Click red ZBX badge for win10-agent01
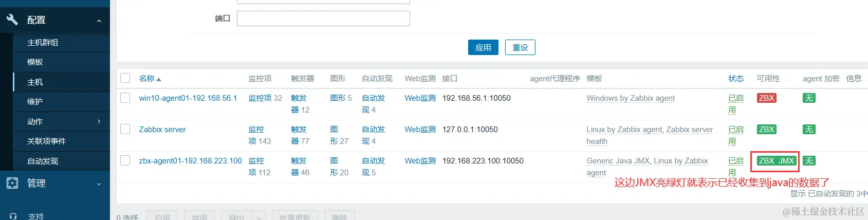The image size is (868, 220). click(766, 98)
